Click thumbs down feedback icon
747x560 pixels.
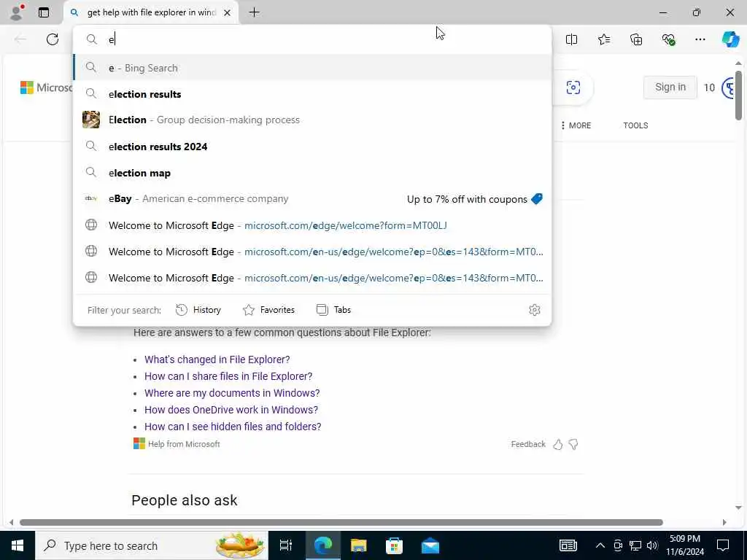point(573,444)
